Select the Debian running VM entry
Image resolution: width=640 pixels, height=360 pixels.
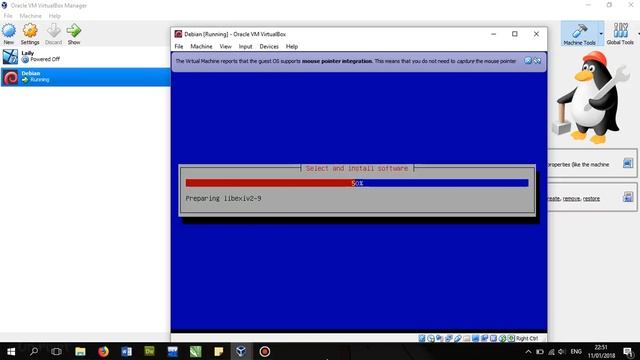[85, 77]
